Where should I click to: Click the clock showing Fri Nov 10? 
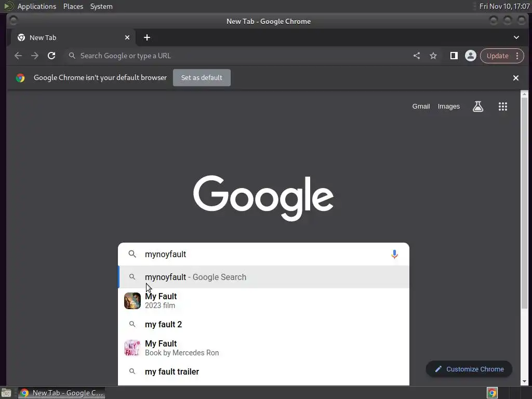coord(504,6)
